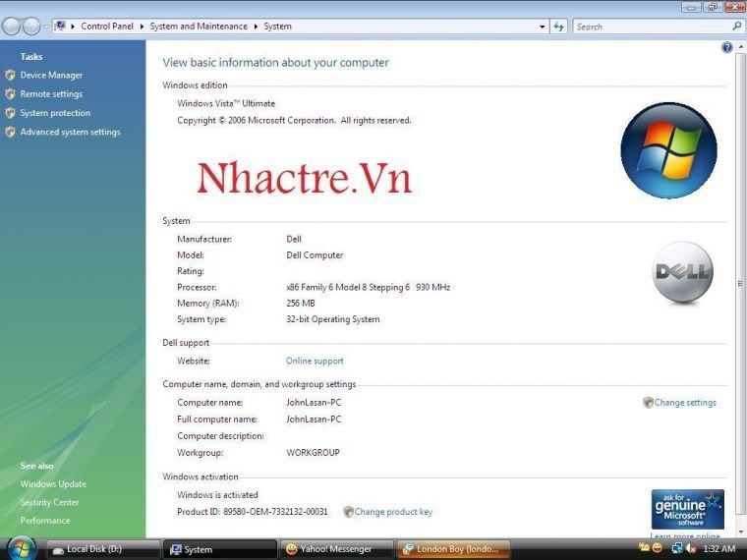Screen dimensions: 747x560
Task: Expand arrow after System and Maintenance breadcrumb
Action: point(256,27)
